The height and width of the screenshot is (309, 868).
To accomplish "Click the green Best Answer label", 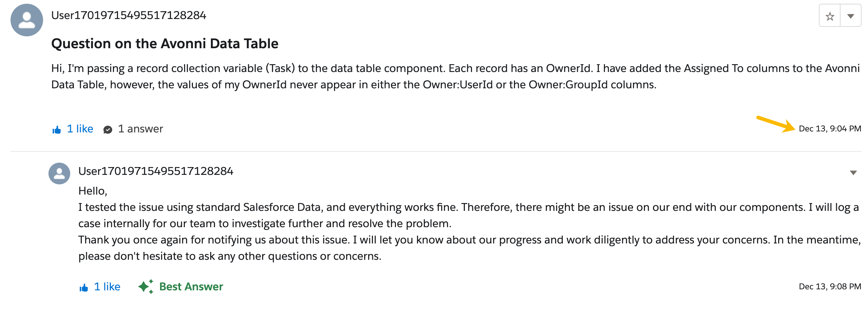I will pyautogui.click(x=191, y=287).
